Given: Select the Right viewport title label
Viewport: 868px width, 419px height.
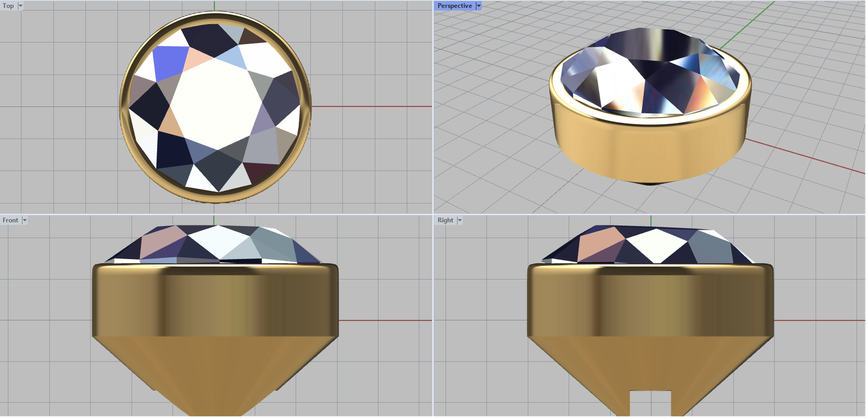Looking at the screenshot, I should (445, 220).
